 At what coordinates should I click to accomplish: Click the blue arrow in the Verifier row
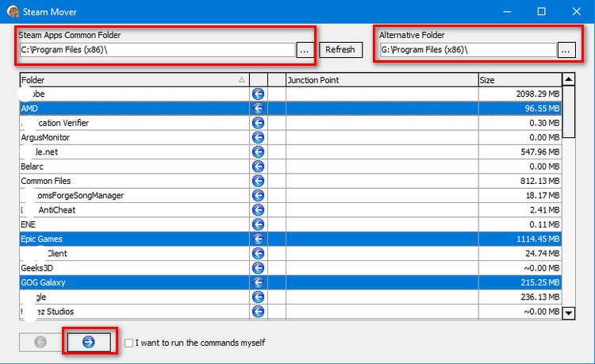(x=258, y=123)
